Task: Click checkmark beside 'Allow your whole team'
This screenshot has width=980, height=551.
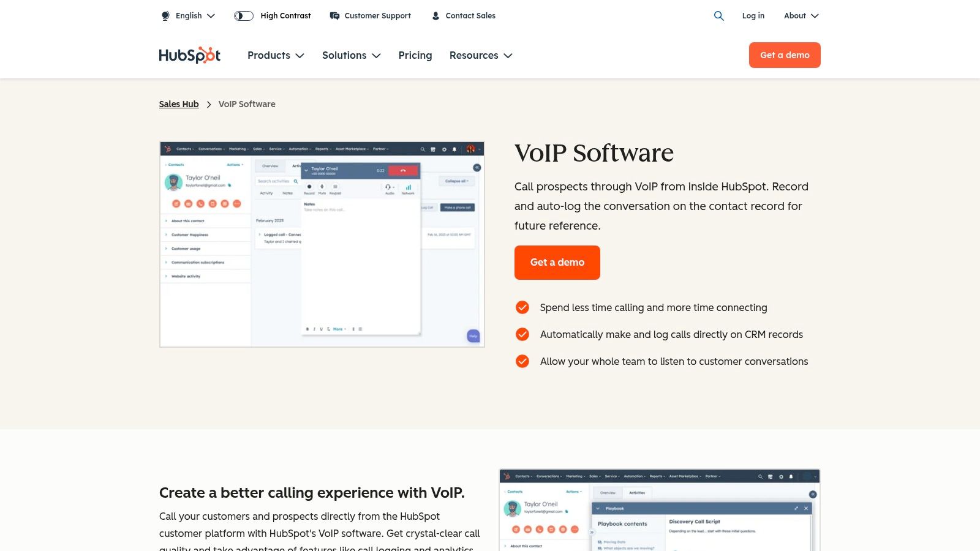Action: [x=522, y=361]
